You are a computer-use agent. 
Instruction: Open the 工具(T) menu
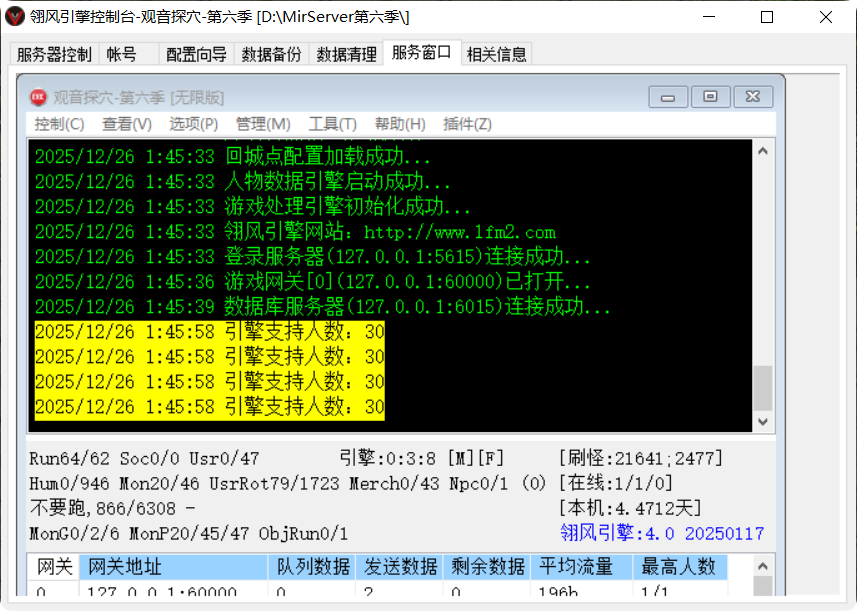[331, 124]
